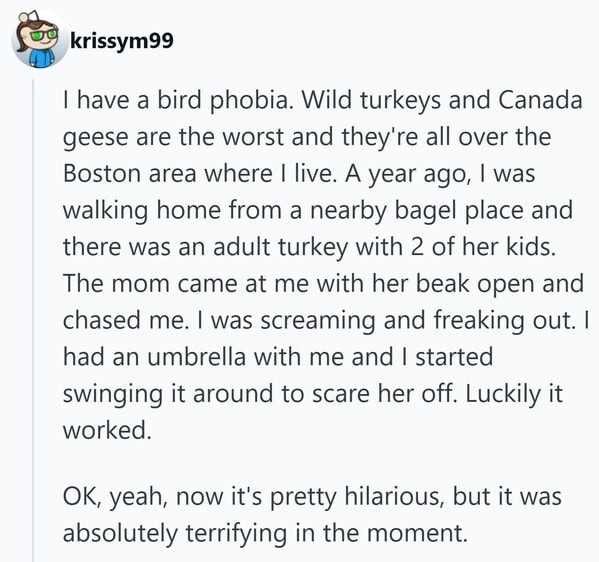Click the word "worked." ending the first paragraph
The width and height of the screenshot is (599, 562).
[x=107, y=430]
